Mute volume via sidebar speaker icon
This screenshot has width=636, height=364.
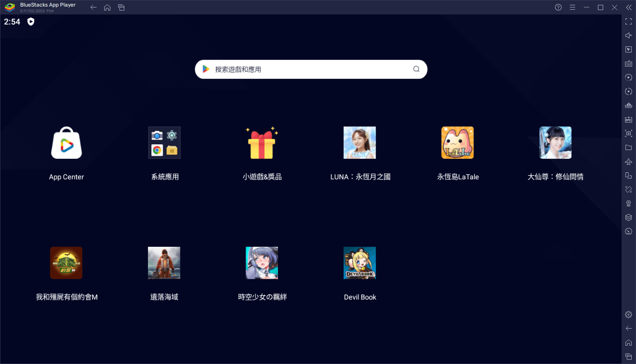(629, 35)
